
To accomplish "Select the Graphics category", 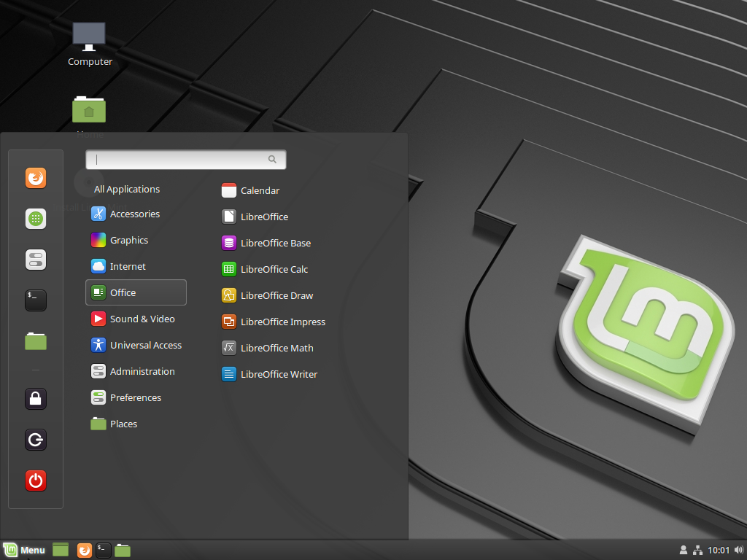I will coord(128,240).
